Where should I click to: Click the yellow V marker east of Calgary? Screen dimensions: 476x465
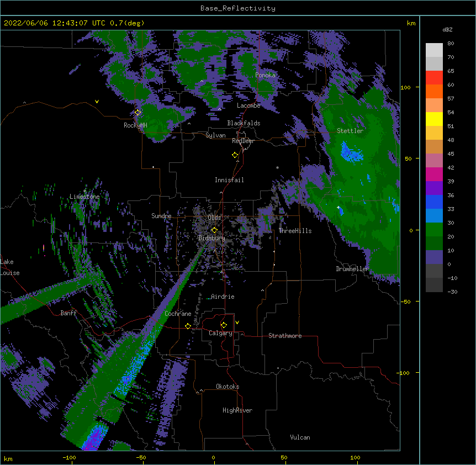click(x=237, y=323)
